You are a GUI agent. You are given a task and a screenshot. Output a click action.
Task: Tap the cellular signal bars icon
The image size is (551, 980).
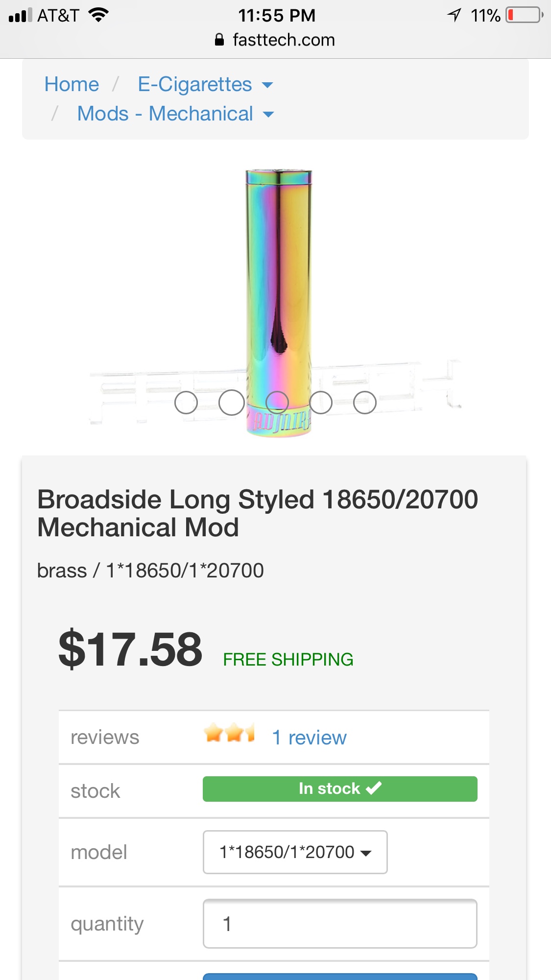point(20,15)
